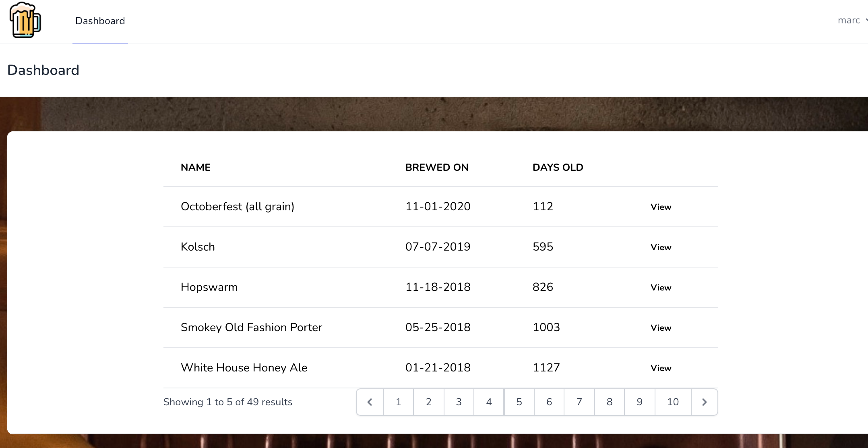Jump to pagination page 6
This screenshot has height=448, width=868.
click(549, 402)
